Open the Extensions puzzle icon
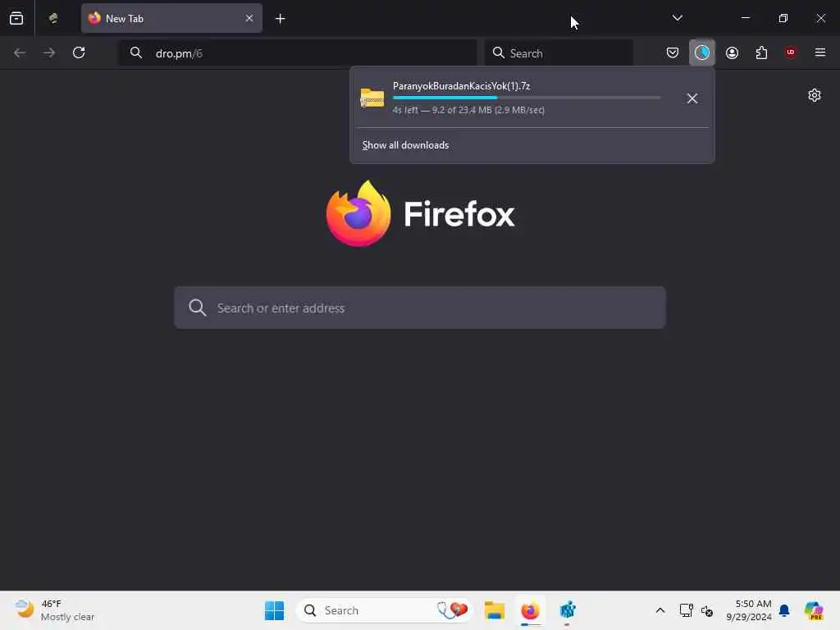 (761, 52)
